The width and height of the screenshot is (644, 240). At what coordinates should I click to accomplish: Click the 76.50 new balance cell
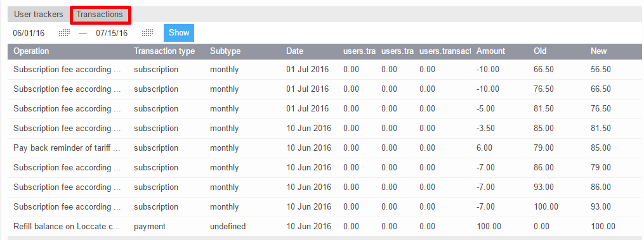(x=601, y=109)
